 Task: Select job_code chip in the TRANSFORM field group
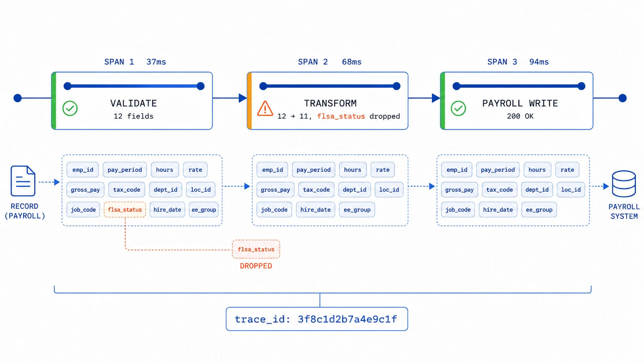274,210
